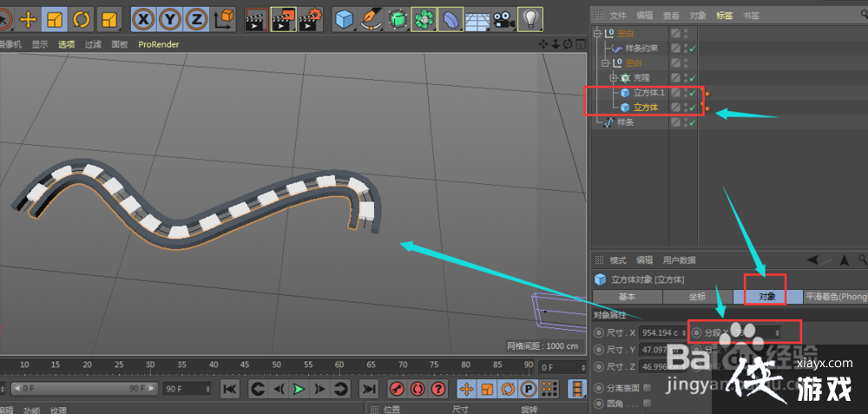
Task: Select the Move tool in top toolbar
Action: tap(29, 20)
